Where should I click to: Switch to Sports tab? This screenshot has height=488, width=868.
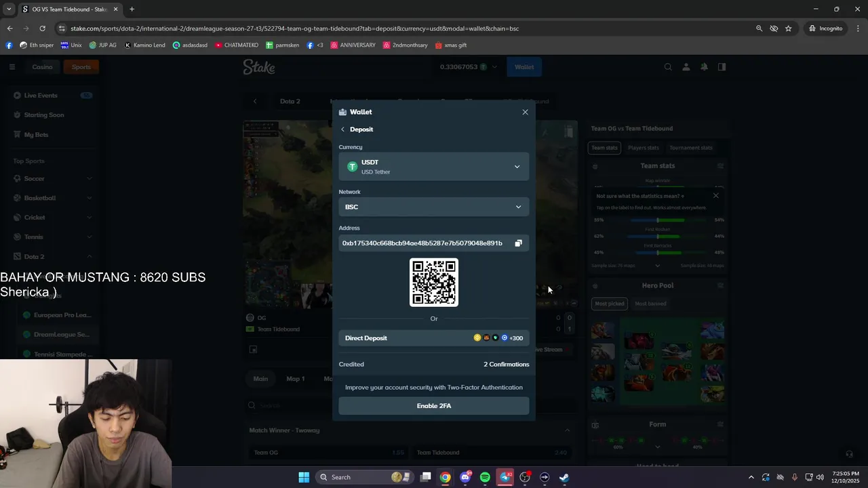coord(81,67)
